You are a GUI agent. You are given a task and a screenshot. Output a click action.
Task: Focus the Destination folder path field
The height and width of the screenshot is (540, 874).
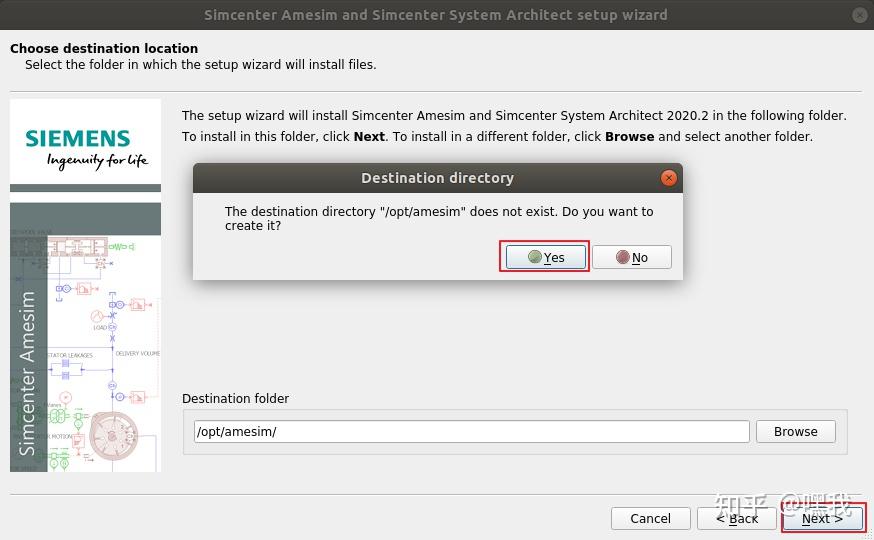tap(471, 432)
